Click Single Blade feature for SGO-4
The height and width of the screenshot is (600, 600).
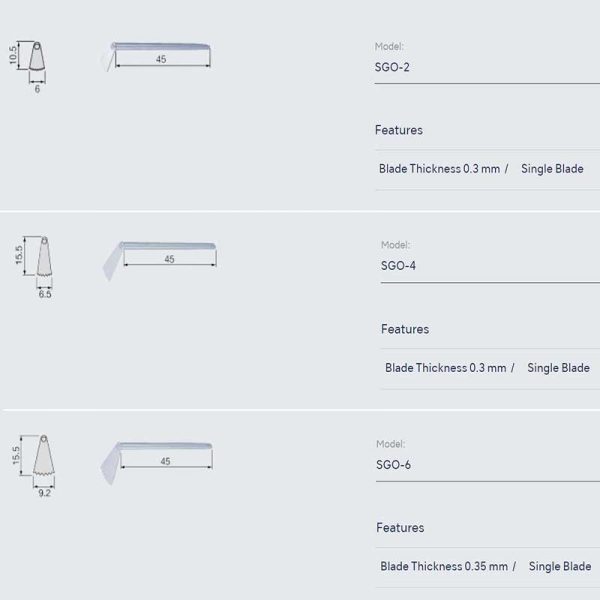point(558,368)
